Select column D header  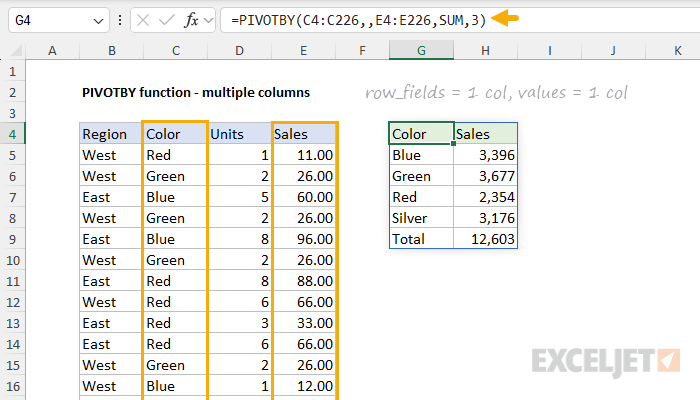click(239, 50)
